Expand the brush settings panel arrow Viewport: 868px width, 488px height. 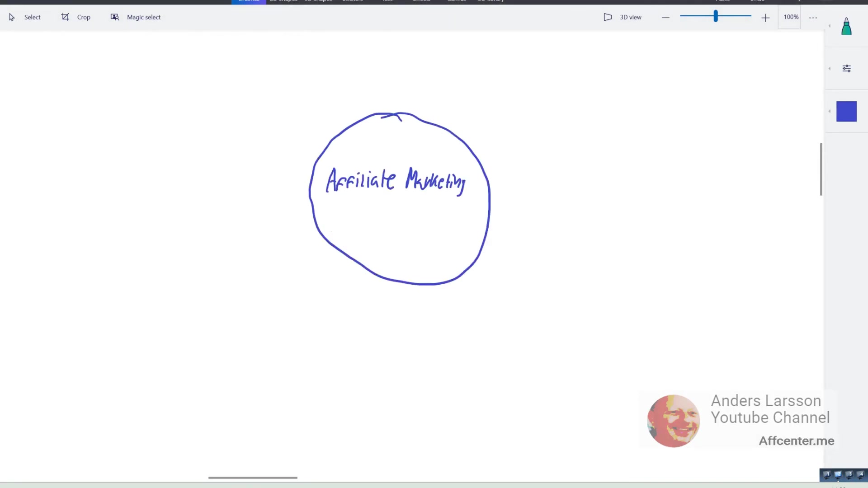click(830, 68)
